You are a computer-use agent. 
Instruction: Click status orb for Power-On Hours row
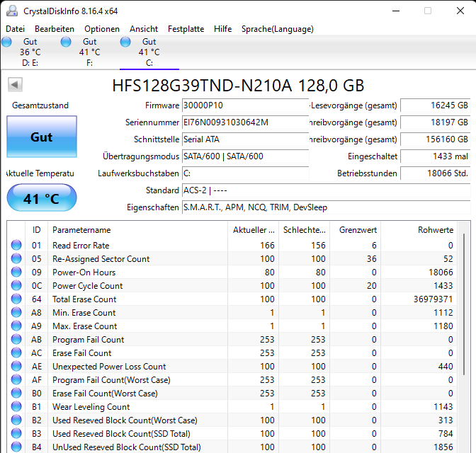pyautogui.click(x=16, y=273)
